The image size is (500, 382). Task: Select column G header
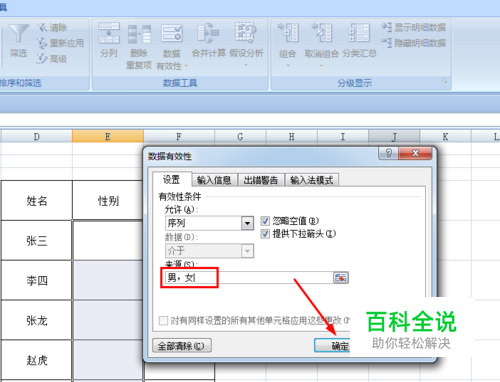(240, 136)
